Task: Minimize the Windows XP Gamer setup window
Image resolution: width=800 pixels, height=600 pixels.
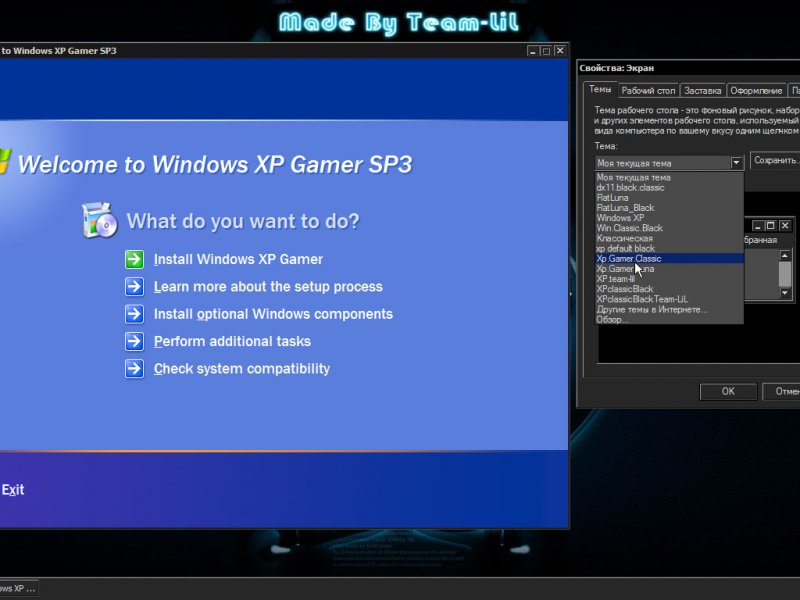Action: click(x=533, y=51)
